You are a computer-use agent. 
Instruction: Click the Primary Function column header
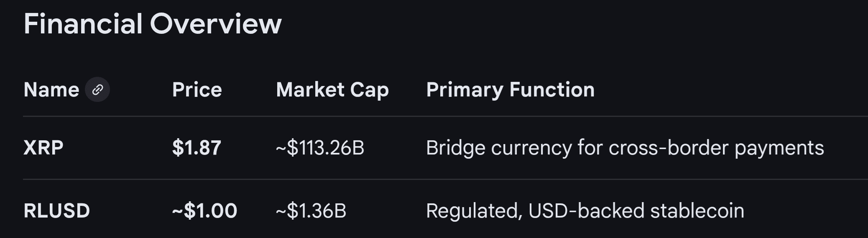click(510, 90)
